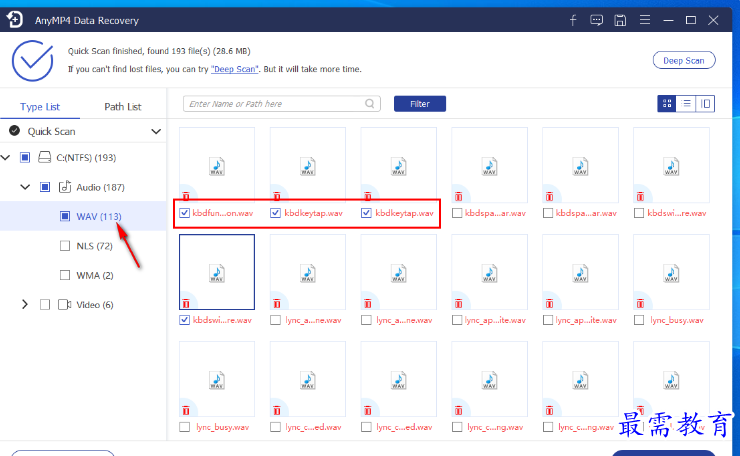Click the Deep Scan button
Screen dimensions: 740x456
[x=684, y=60]
